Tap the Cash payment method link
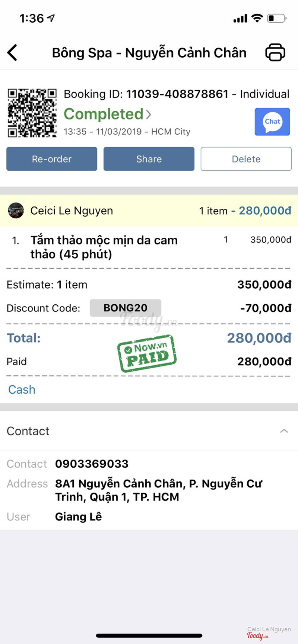The width and height of the screenshot is (298, 644). [22, 390]
